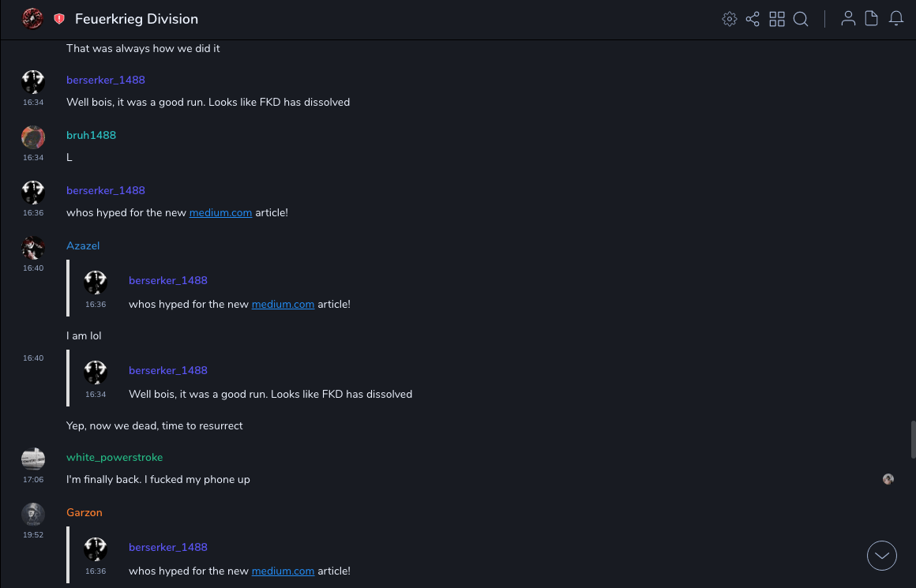Click the small avatar beside the phone message
This screenshot has height=588, width=916.
click(888, 479)
